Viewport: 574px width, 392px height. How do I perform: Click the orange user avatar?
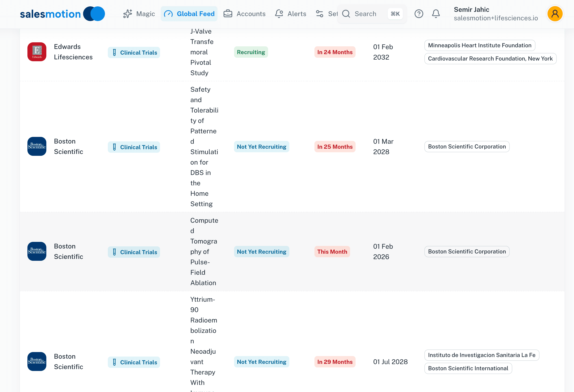point(555,14)
